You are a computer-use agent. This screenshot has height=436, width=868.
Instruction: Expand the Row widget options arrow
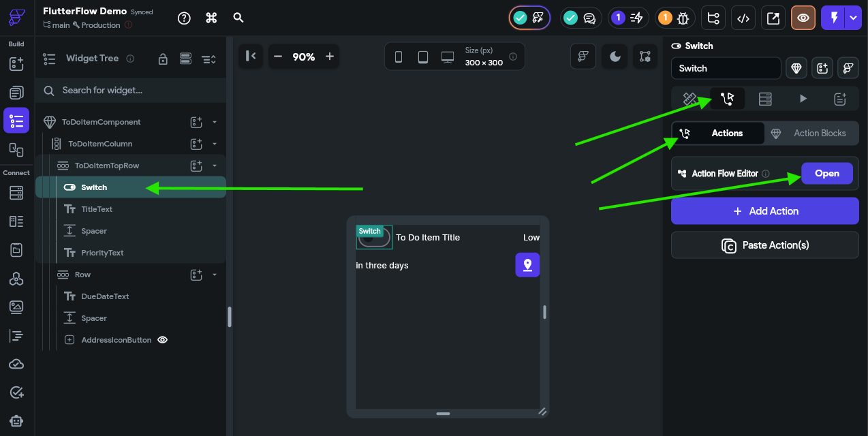[x=215, y=275]
